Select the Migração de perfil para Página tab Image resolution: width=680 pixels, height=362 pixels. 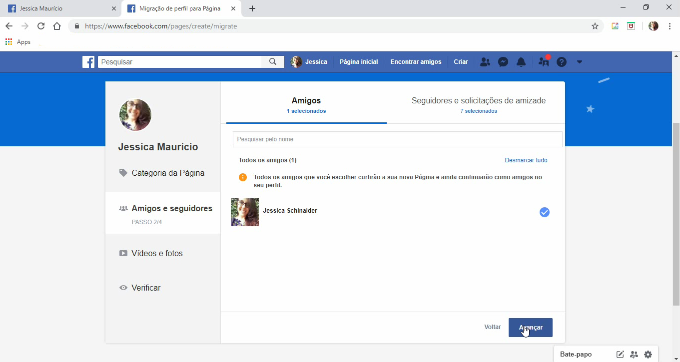coord(181,9)
